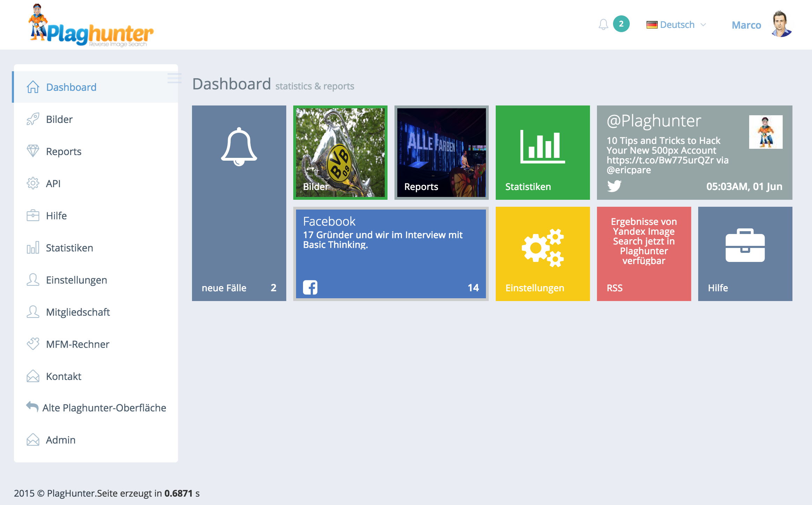The height and width of the screenshot is (505, 812).
Task: Click the briefcase icon on Hilfe tile
Action: tap(745, 245)
